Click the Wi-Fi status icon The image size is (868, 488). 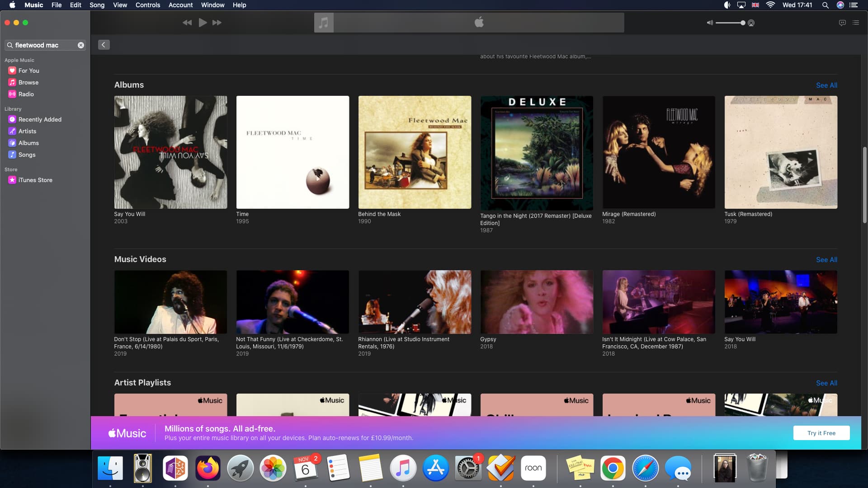coord(770,5)
